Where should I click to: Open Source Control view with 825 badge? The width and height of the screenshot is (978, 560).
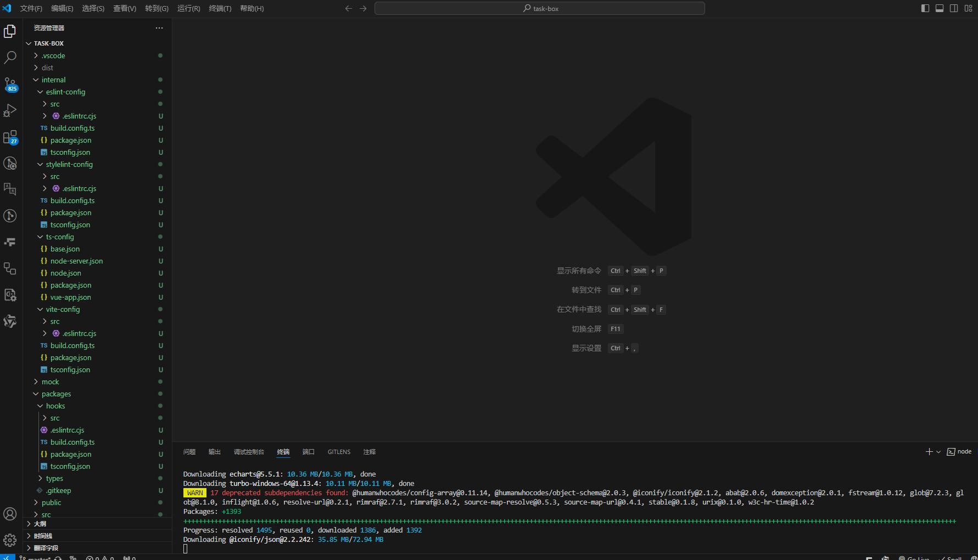tap(10, 84)
